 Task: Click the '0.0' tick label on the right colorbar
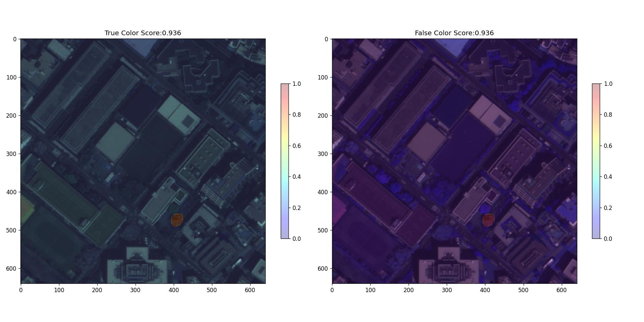[608, 239]
